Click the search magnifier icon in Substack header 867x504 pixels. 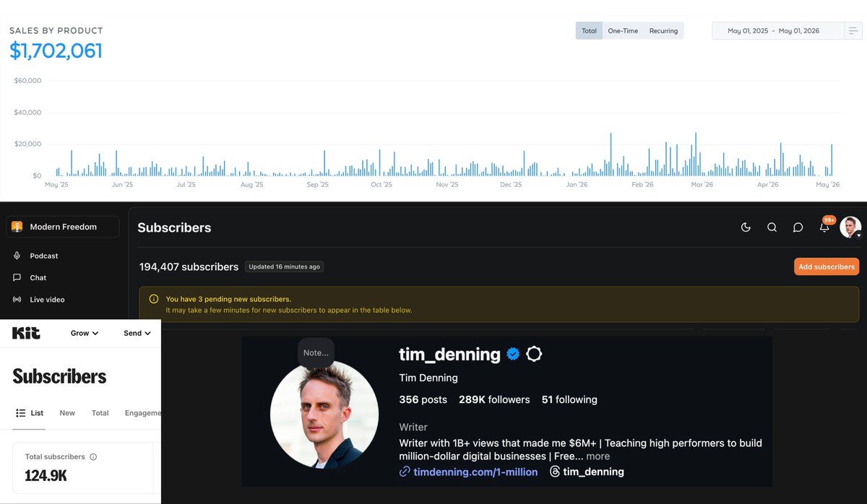click(x=772, y=227)
